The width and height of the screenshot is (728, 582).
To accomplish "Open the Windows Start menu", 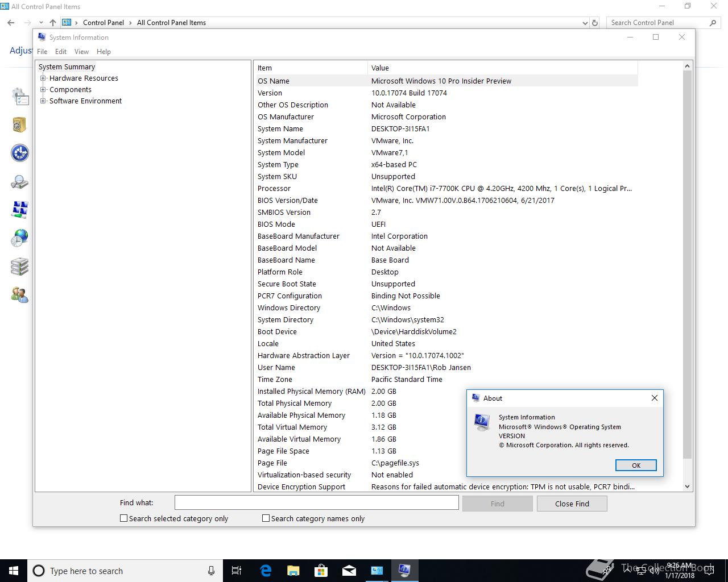I will pyautogui.click(x=14, y=571).
